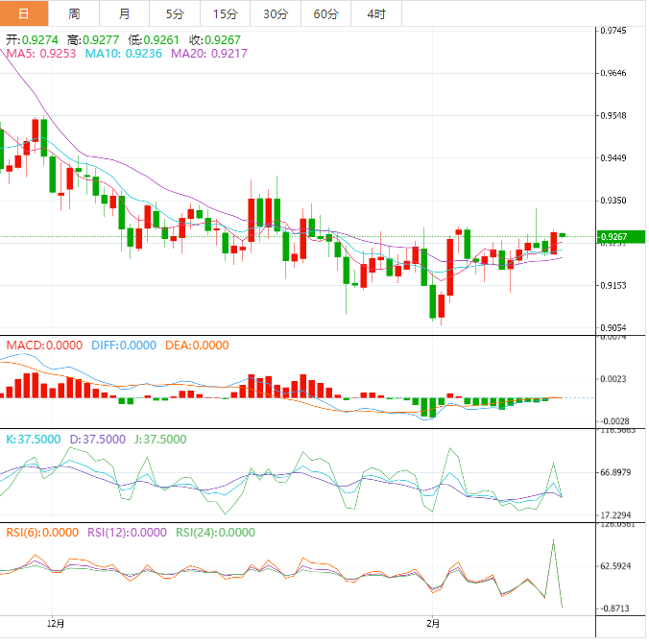Click the DEA:0.0000 label
Viewport: 649px width, 644px height.
(197, 345)
